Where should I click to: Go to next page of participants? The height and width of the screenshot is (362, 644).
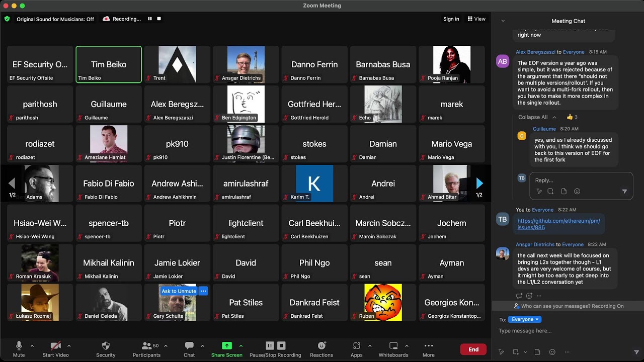[479, 184]
